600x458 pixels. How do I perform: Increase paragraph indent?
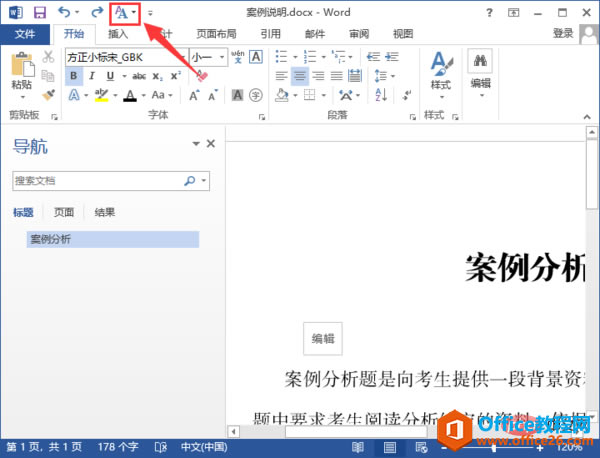[x=392, y=57]
